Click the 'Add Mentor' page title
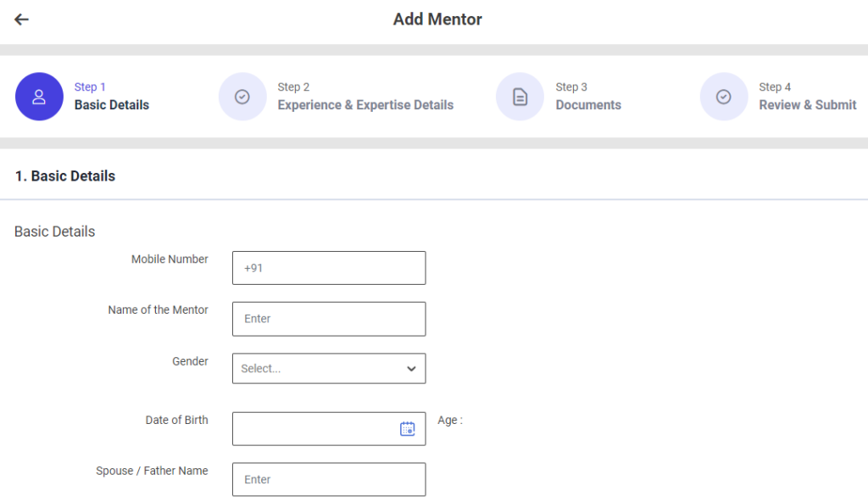868x502 pixels. [437, 20]
